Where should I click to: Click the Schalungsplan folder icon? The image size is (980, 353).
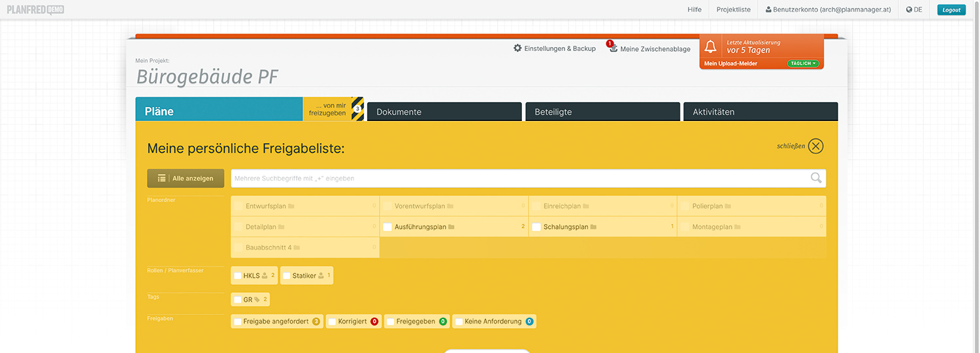click(x=594, y=227)
